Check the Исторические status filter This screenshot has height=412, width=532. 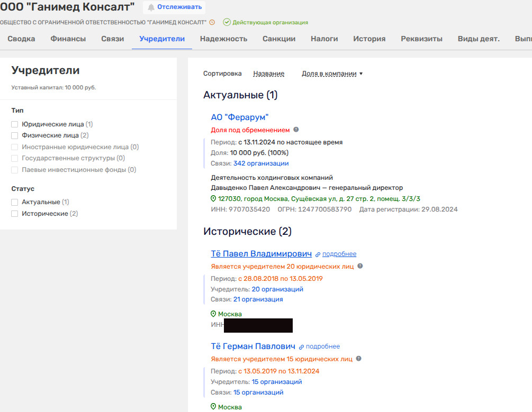(x=15, y=214)
